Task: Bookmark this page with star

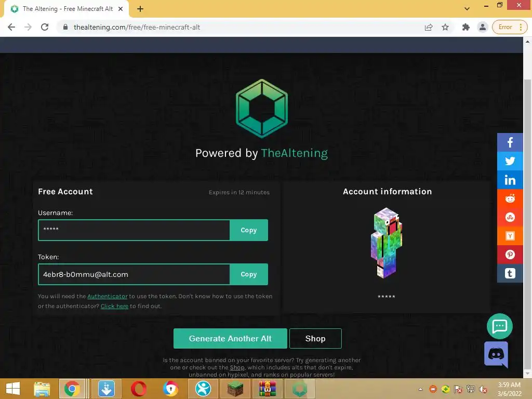Action: (445, 27)
